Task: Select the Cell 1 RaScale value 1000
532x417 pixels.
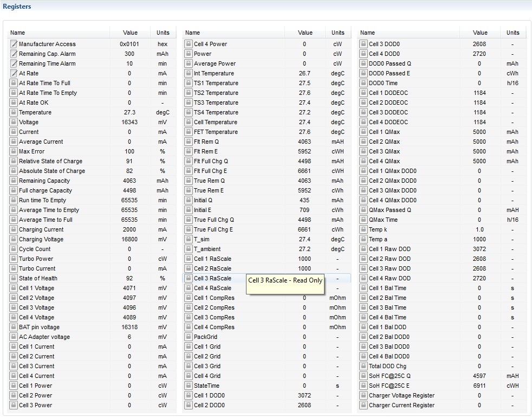Action: (x=304, y=259)
